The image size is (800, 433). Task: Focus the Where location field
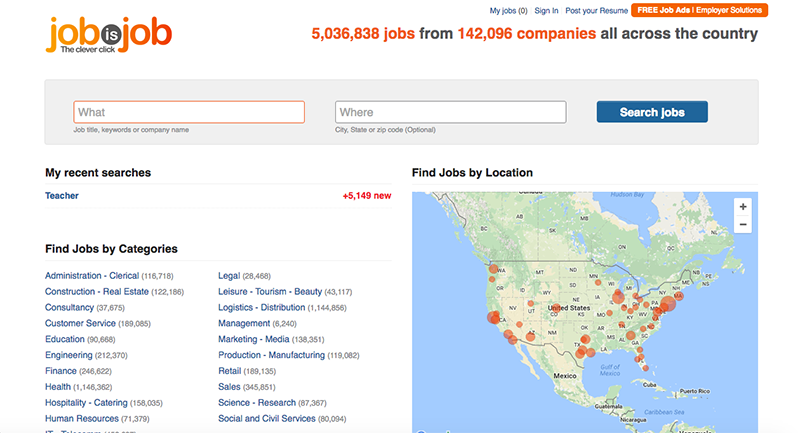pos(451,112)
